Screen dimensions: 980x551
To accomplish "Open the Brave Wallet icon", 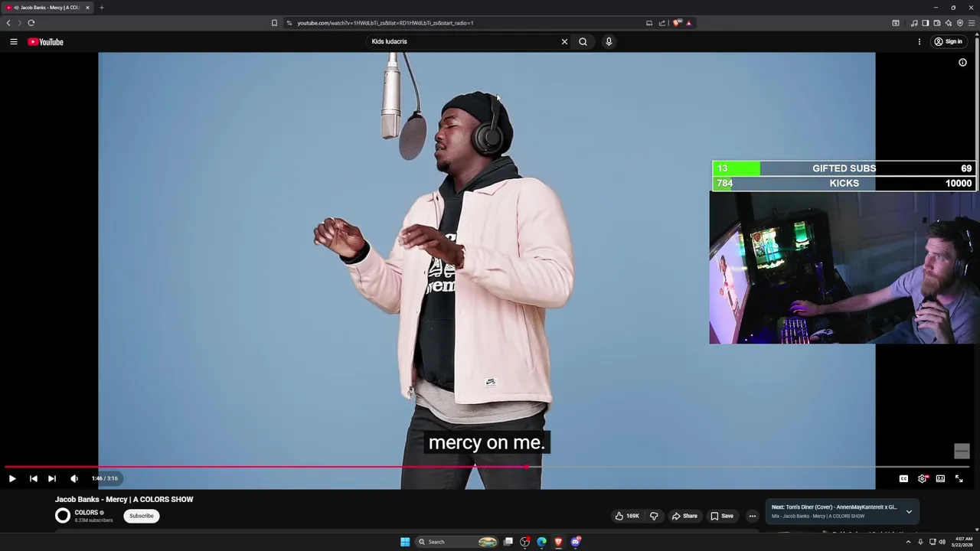I will coord(936,23).
